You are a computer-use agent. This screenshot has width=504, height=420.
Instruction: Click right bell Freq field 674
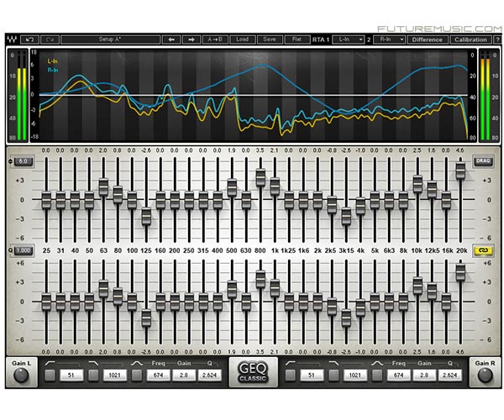[x=398, y=375]
